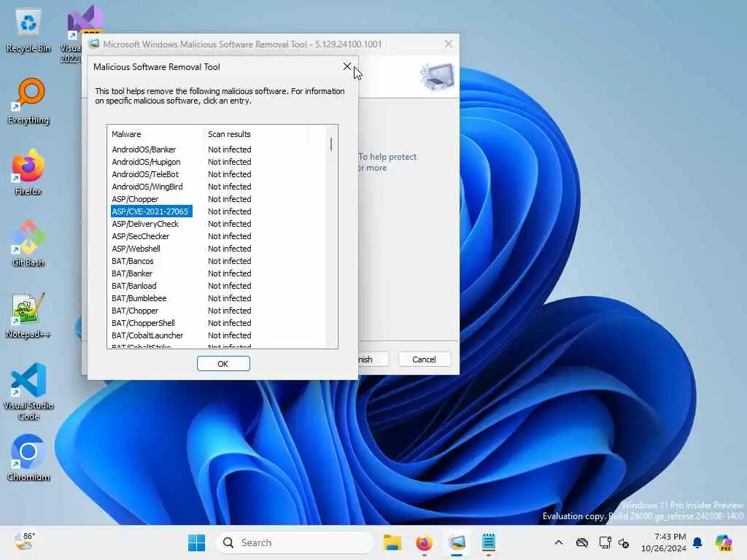Open the Everything search desktop icon
Screen dimensions: 747x560
28,101
